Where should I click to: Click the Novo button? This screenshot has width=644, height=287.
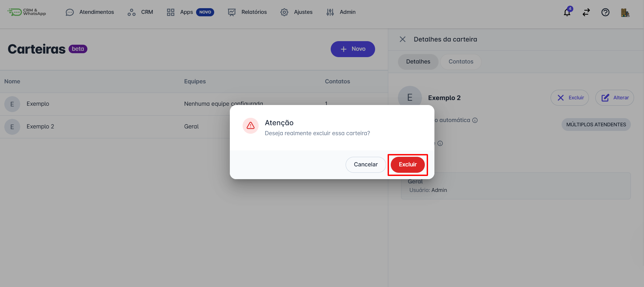(353, 49)
